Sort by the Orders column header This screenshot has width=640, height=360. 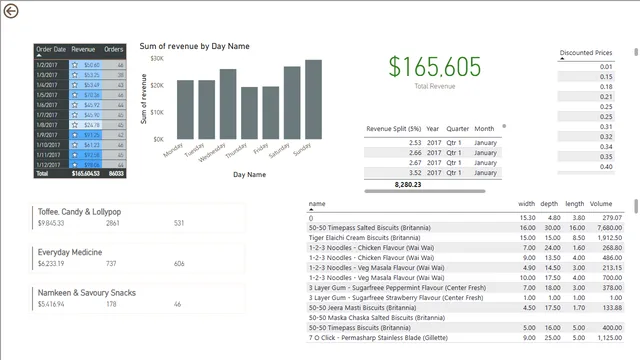[113, 49]
